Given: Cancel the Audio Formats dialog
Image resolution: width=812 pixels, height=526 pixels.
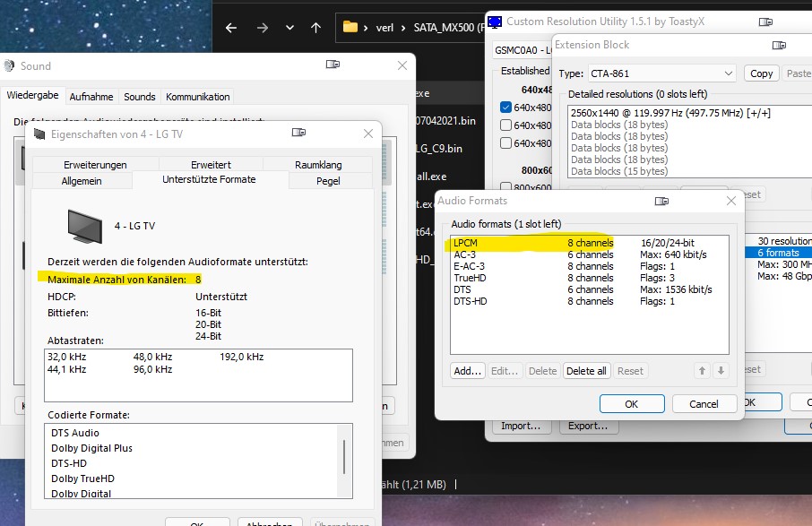Looking at the screenshot, I should [x=704, y=404].
